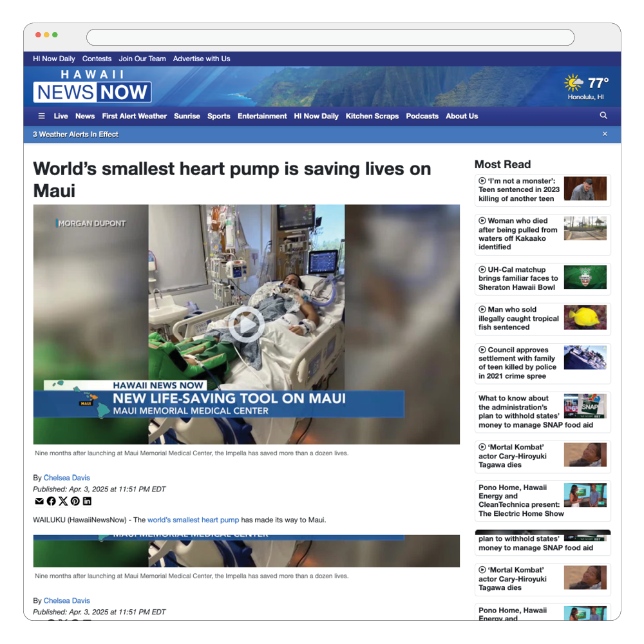
Task: Open the News menu item
Action: pyautogui.click(x=85, y=116)
